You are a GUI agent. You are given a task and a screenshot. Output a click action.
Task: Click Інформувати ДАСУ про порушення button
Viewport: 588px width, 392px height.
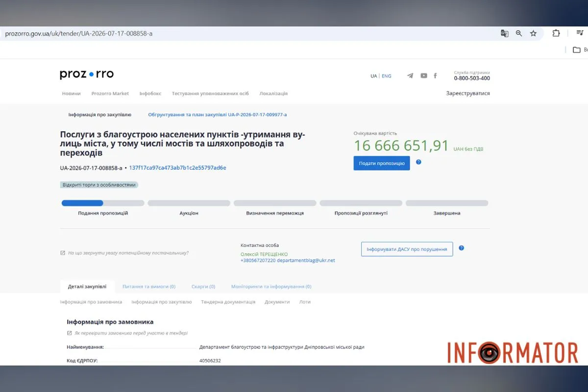click(x=407, y=249)
